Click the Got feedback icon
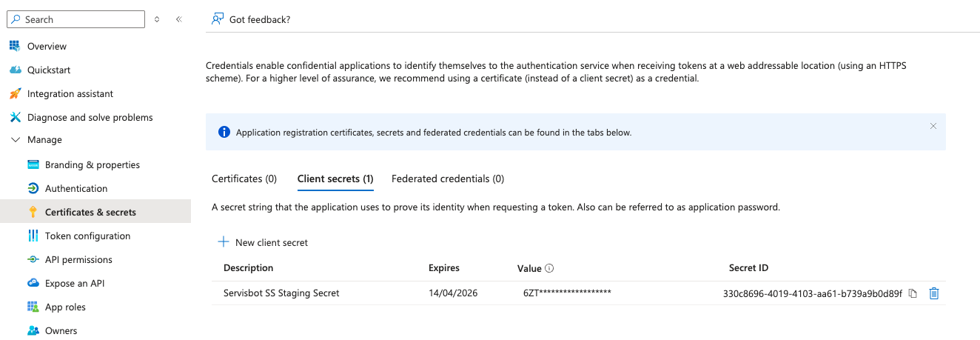Screen dimensions: 980x340 point(217,19)
